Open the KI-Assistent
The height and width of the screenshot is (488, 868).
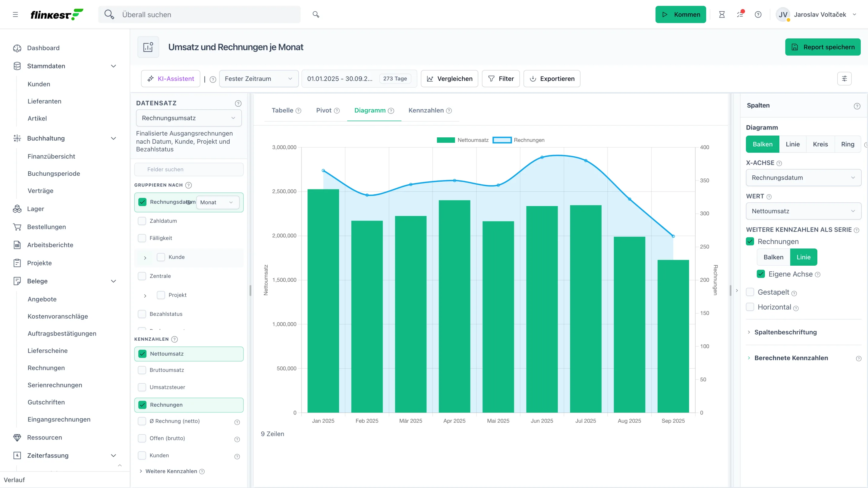click(x=171, y=78)
